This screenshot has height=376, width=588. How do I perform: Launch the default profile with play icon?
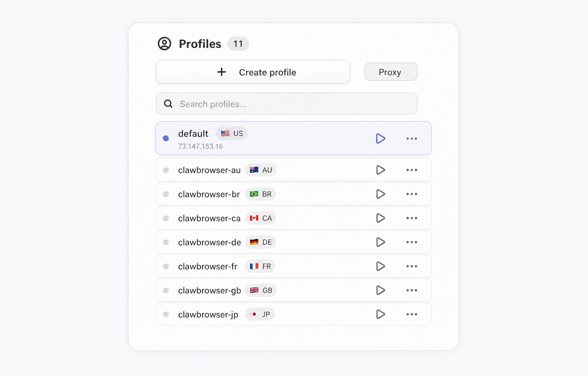380,138
